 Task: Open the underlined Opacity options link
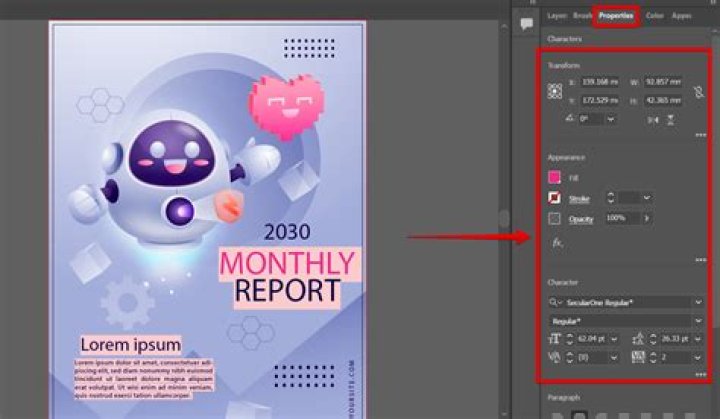581,218
